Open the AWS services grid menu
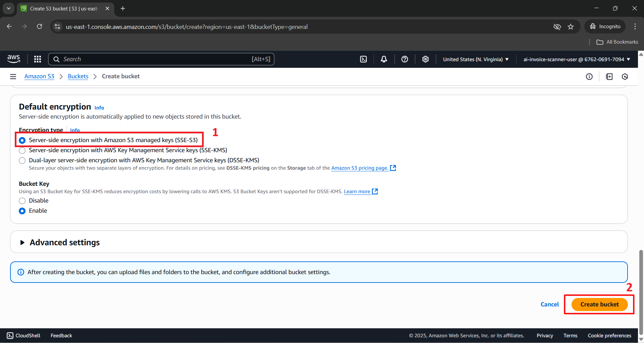 coord(38,59)
